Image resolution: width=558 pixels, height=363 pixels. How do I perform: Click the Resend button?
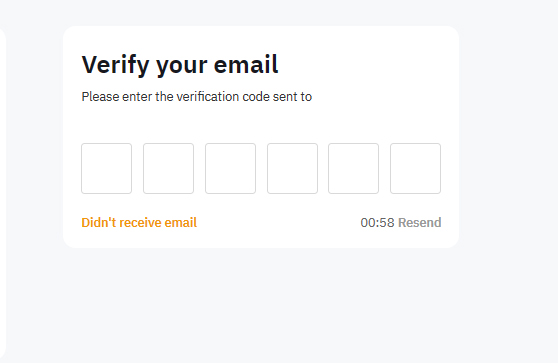tap(420, 222)
